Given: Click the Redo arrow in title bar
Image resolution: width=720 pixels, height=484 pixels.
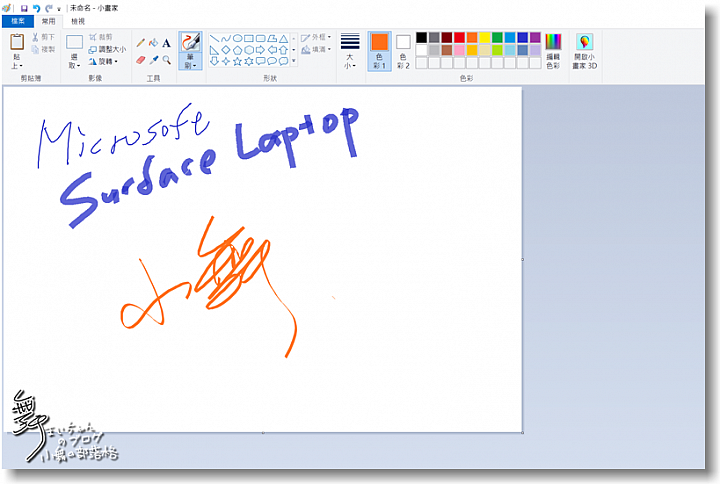Looking at the screenshot, I should (x=48, y=8).
